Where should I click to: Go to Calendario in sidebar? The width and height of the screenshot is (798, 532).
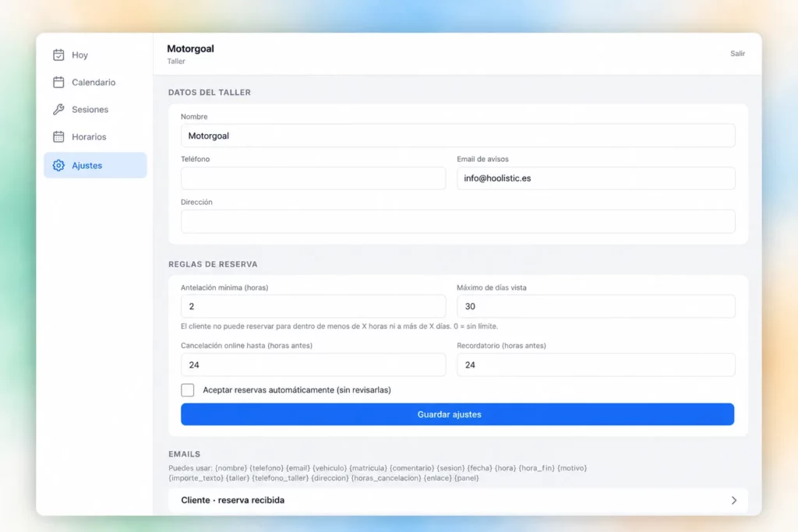click(x=95, y=82)
